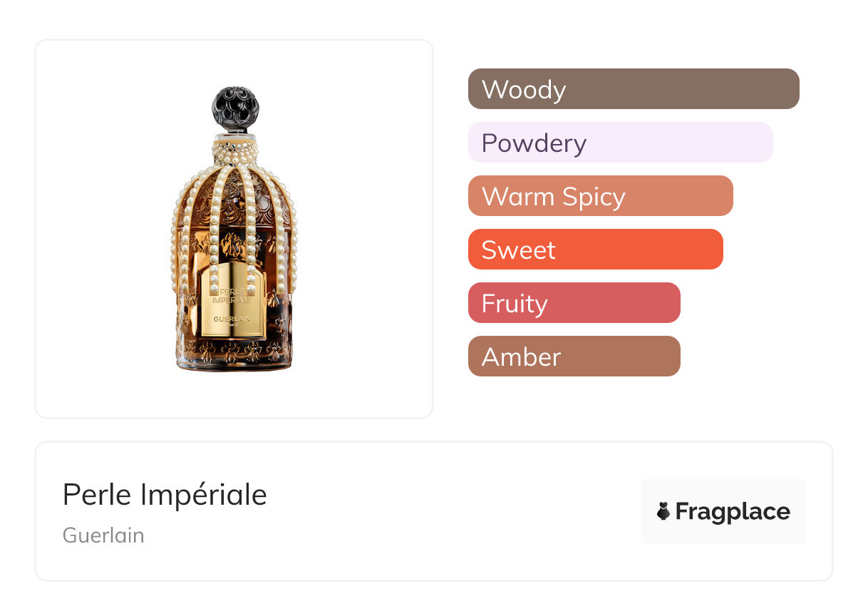Select the Woody accord bar
The image size is (868, 616).
click(x=633, y=89)
